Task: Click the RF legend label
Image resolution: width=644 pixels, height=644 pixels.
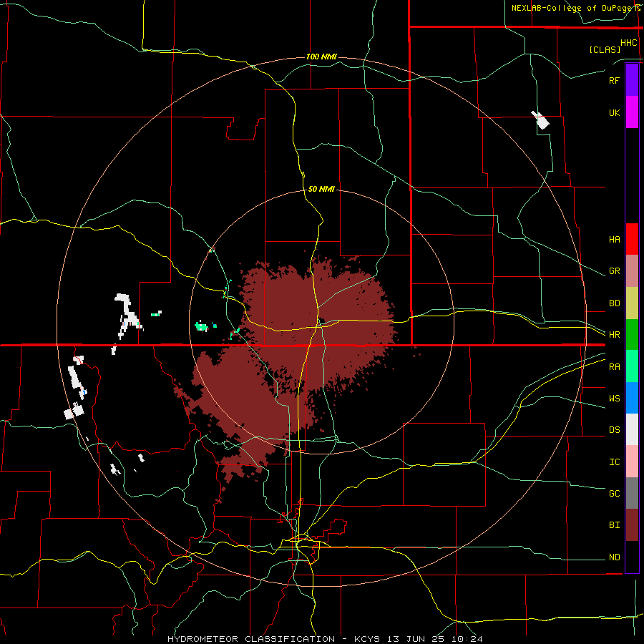Action: click(614, 80)
